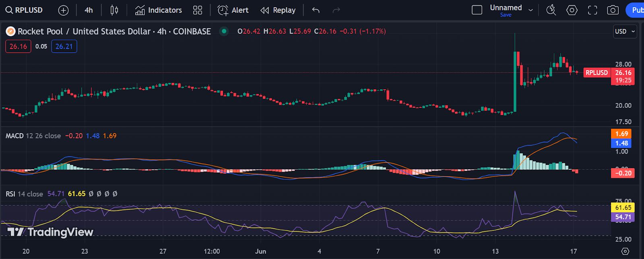Open the 4h timeframe interval selector

[89, 10]
